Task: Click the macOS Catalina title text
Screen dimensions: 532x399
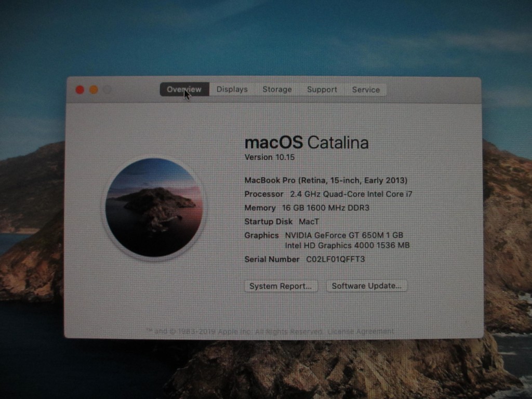Action: pos(307,142)
